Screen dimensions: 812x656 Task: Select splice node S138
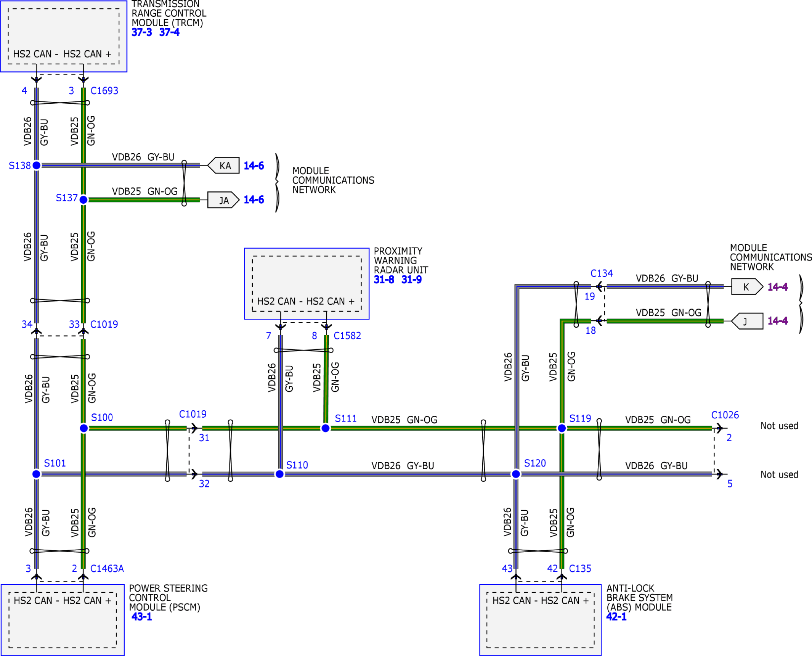click(x=37, y=166)
